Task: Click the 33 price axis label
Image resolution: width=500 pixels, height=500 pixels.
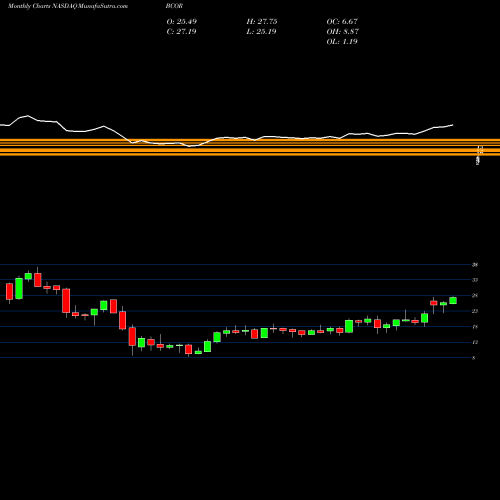Action: [475, 280]
